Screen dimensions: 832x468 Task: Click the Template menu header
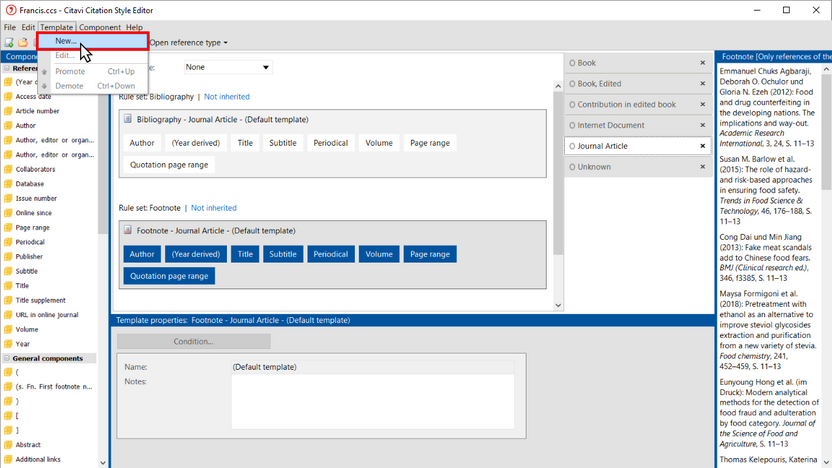tap(57, 27)
